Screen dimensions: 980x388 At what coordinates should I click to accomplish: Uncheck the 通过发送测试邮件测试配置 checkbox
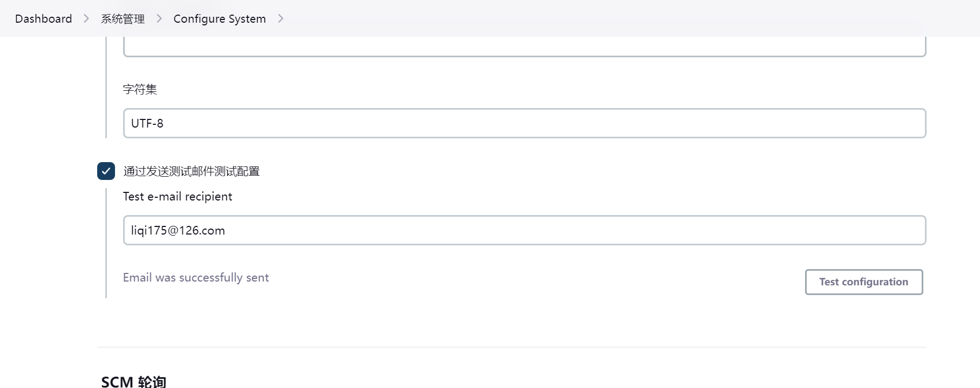[x=106, y=171]
